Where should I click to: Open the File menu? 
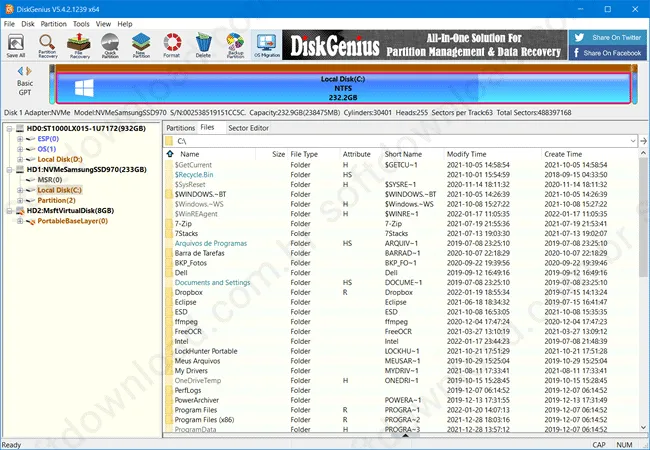click(x=9, y=24)
